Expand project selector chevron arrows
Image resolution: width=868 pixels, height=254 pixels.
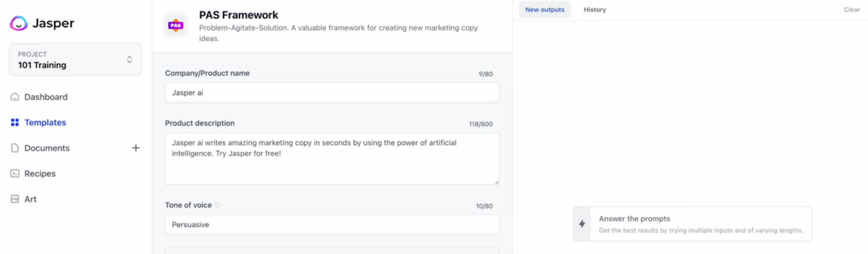(130, 60)
